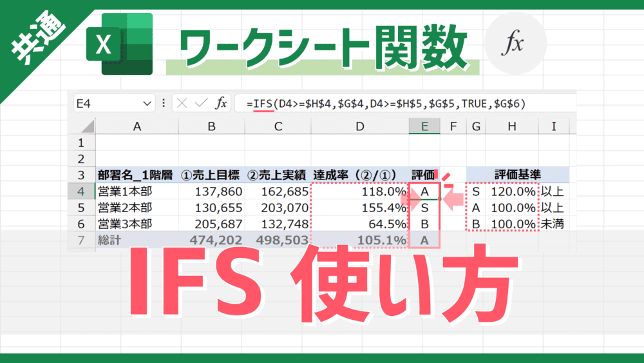This screenshot has height=363, width=644.
Task: Click the 評価 header cell
Action: (424, 175)
